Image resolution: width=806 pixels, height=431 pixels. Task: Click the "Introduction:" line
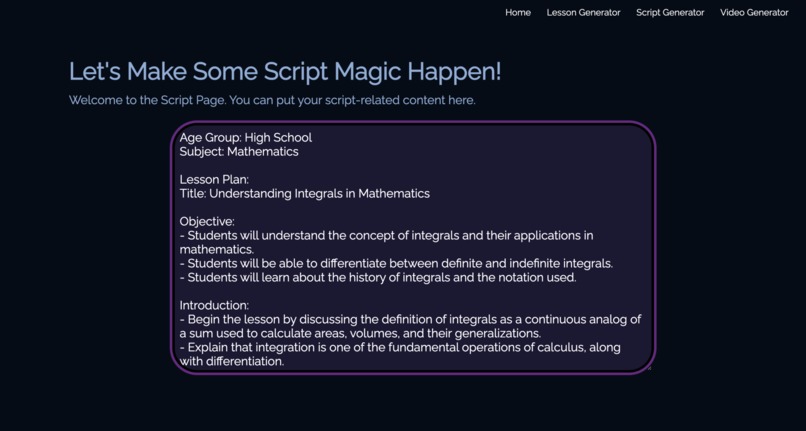coord(214,306)
